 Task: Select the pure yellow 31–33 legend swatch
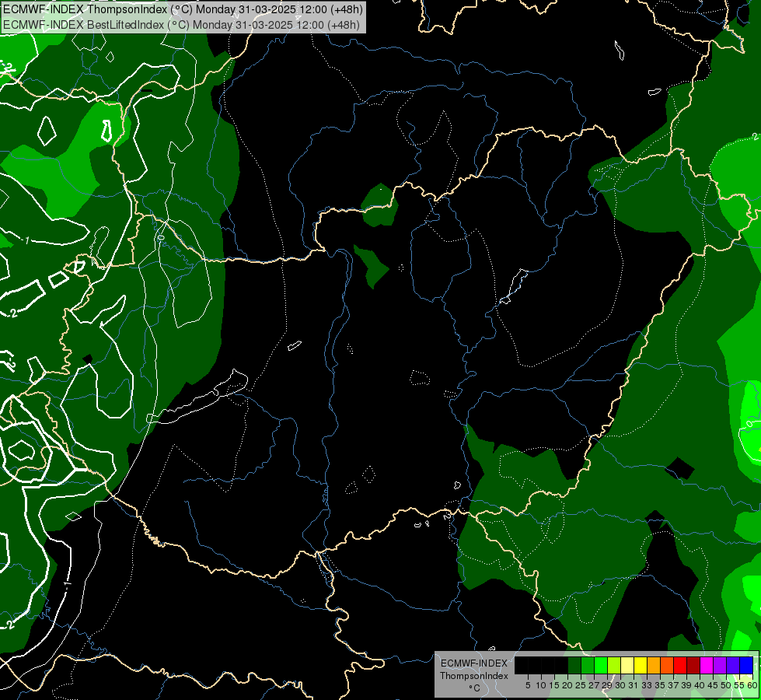[x=640, y=665]
